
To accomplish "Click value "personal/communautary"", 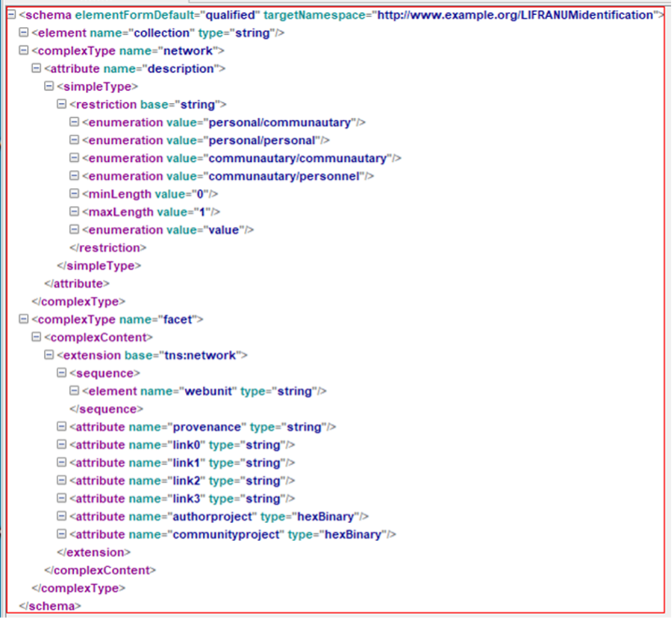I will pyautogui.click(x=280, y=123).
